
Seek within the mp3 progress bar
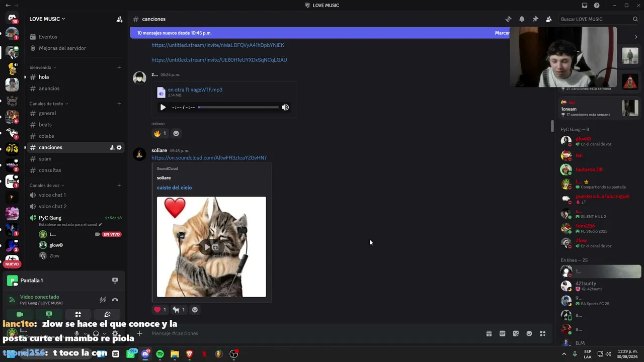(238, 107)
